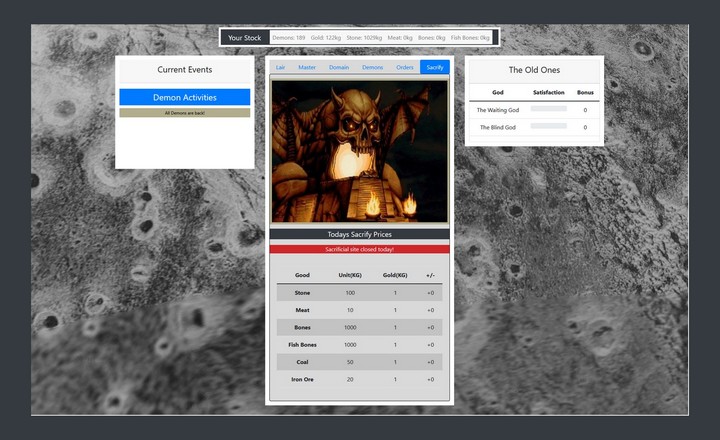Go to the Demons tab
This screenshot has width=720, height=440.
372,67
